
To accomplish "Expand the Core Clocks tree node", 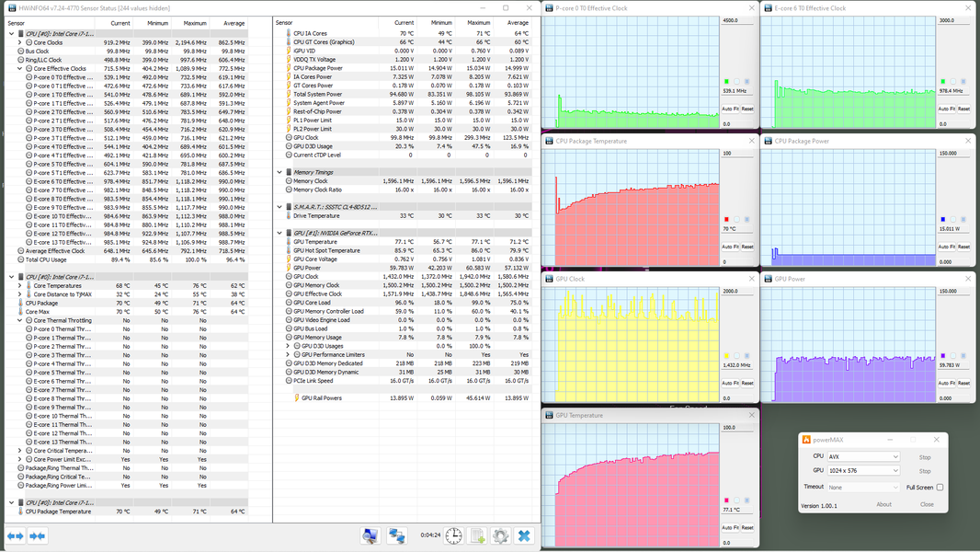I will [x=20, y=42].
